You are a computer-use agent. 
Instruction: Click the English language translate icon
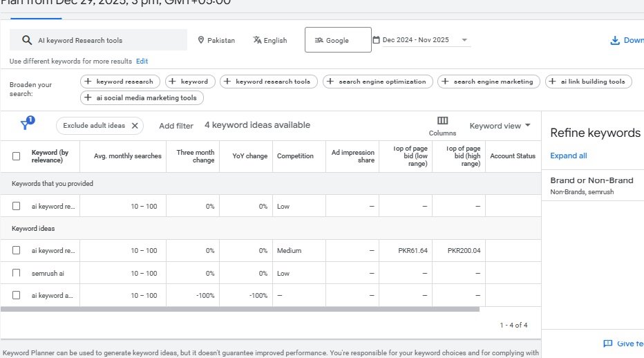pyautogui.click(x=257, y=40)
